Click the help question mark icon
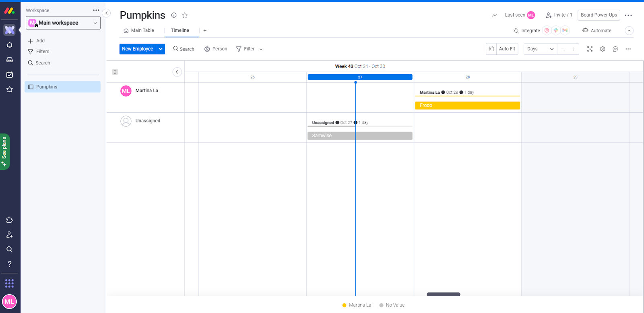644x313 pixels. coord(10,264)
